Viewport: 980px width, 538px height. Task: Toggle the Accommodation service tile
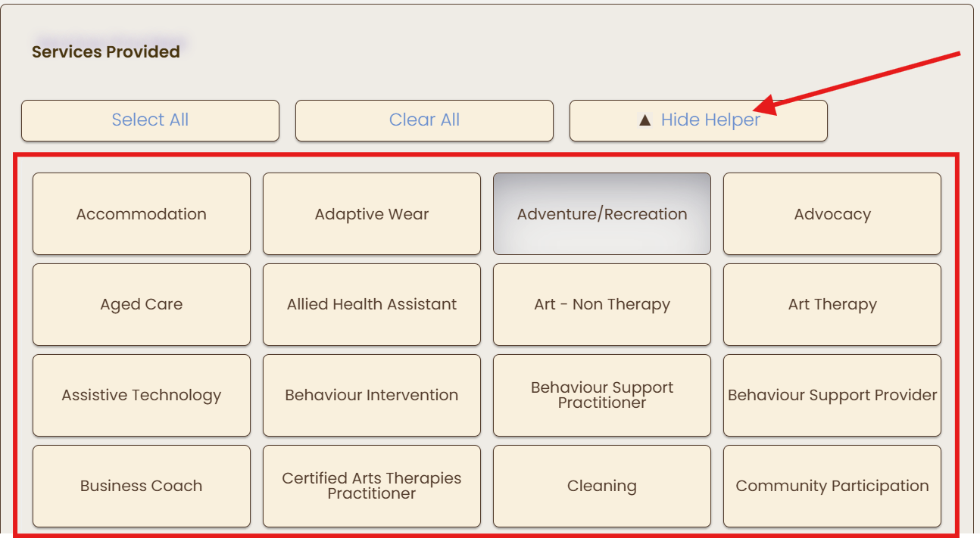pos(142,214)
